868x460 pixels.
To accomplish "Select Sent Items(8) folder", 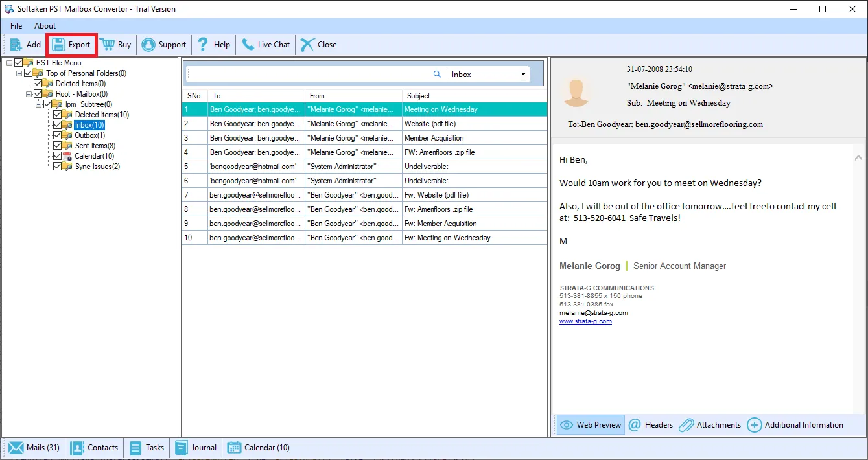I will pos(95,146).
